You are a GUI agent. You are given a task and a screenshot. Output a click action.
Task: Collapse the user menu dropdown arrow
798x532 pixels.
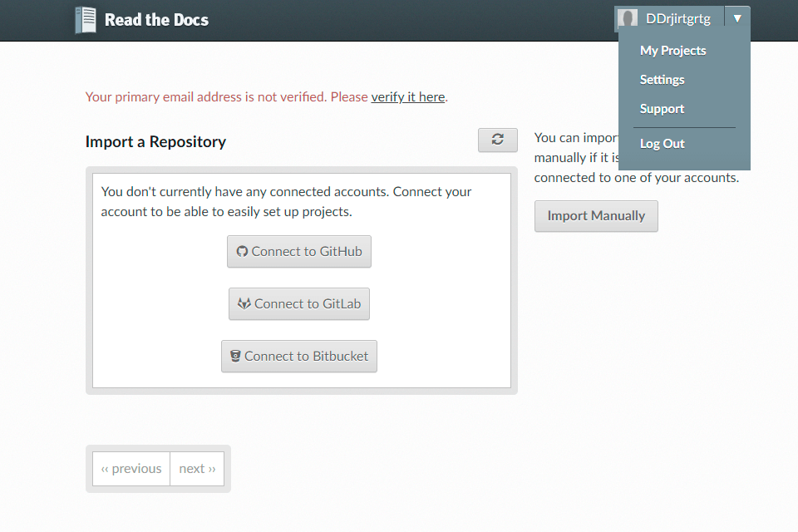737,19
